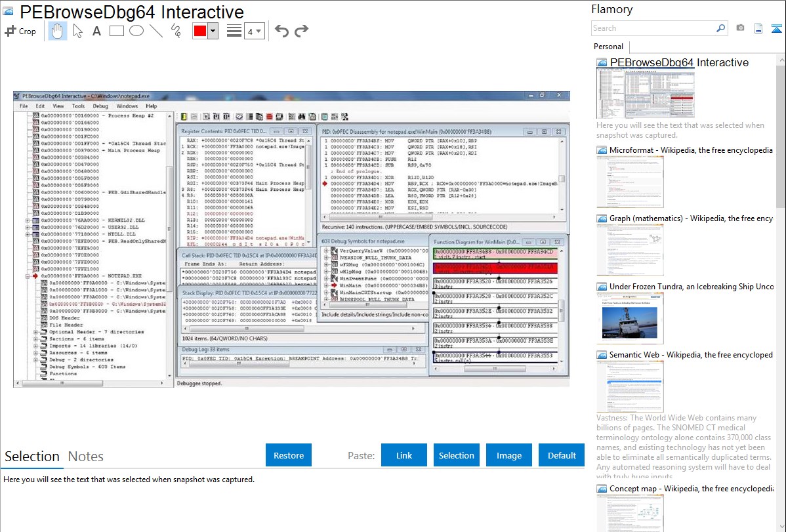Click the icon next to Under Frozen Tundra snapshot
Viewport: 786px width, 532px height.
(602, 287)
